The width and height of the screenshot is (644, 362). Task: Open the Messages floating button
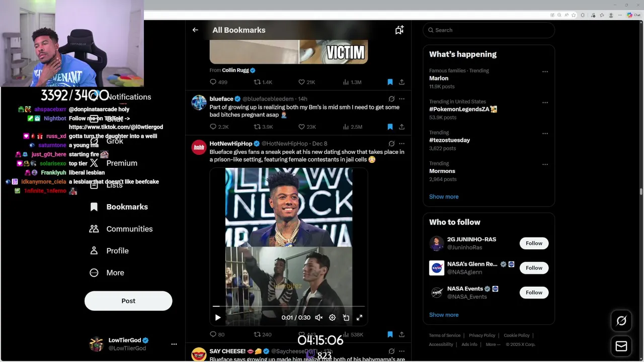[621, 346]
